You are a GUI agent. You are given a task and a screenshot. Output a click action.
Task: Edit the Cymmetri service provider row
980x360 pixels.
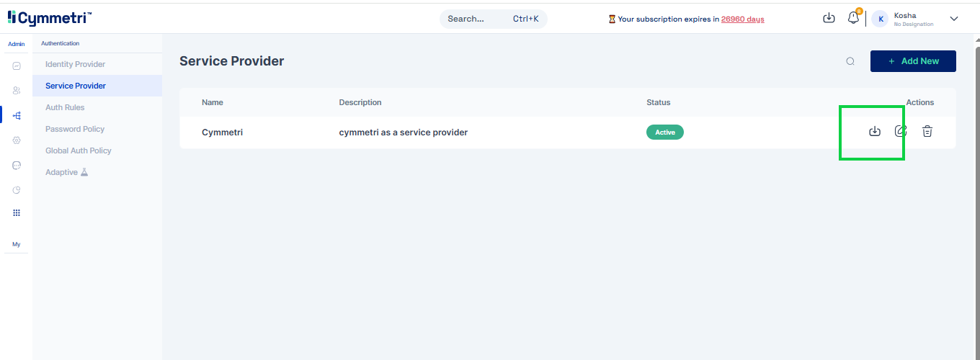click(x=901, y=131)
